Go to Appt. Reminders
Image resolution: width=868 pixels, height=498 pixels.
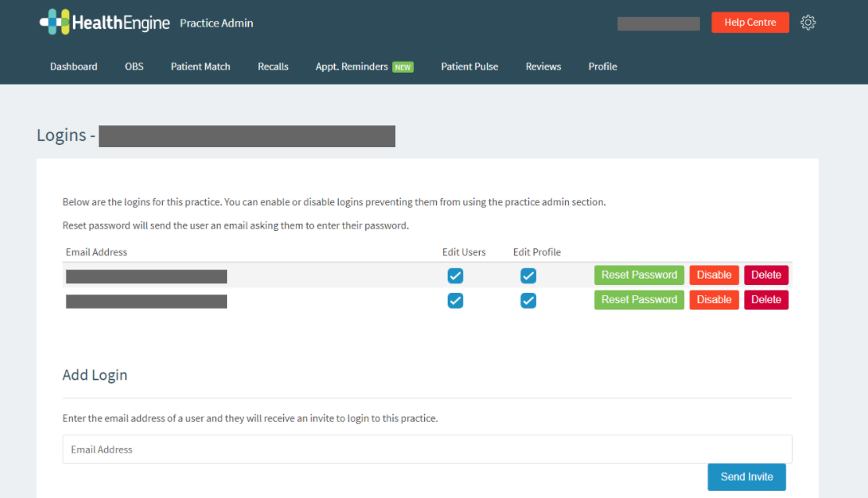pos(351,67)
